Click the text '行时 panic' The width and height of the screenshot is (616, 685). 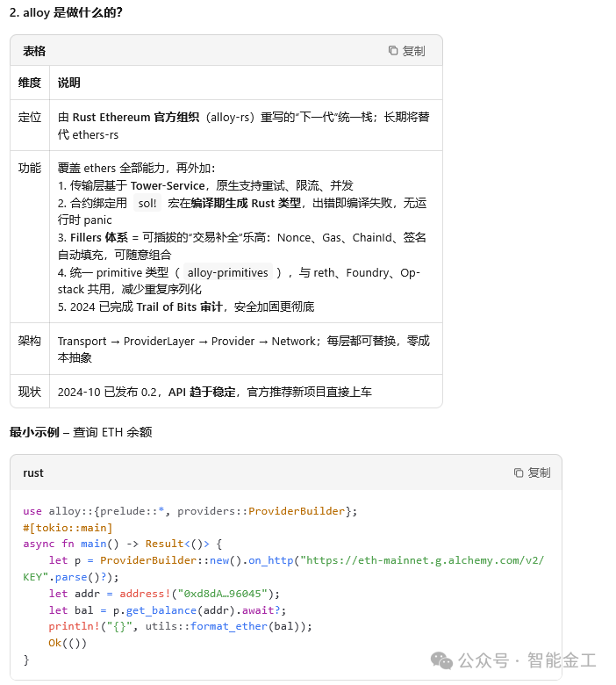click(85, 220)
